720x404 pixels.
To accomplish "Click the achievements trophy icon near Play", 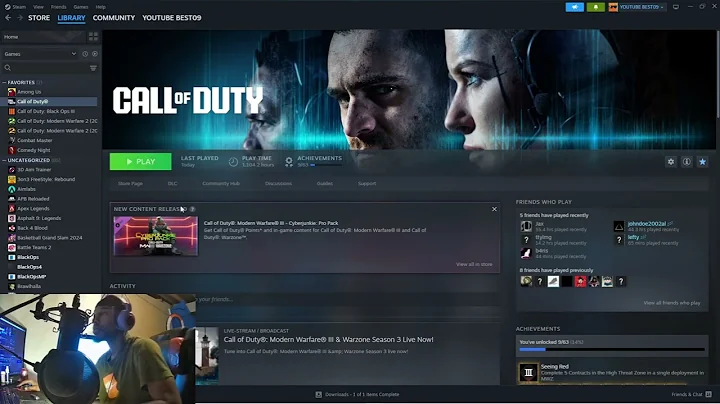I will (289, 162).
